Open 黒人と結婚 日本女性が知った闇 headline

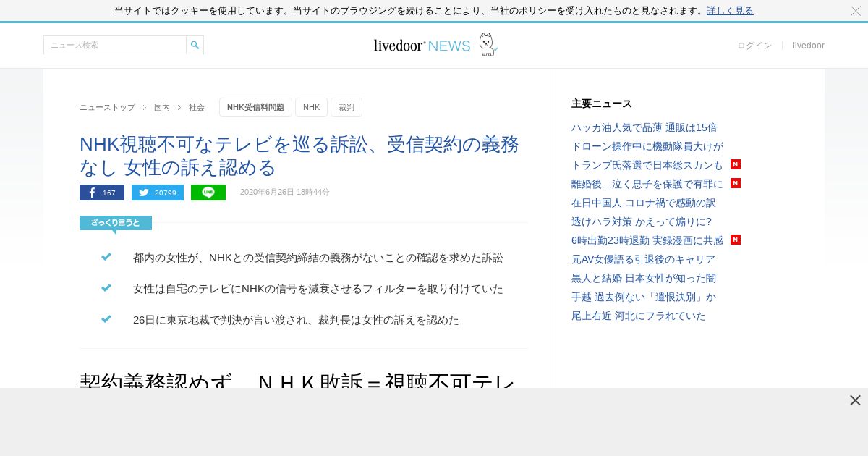(644, 278)
